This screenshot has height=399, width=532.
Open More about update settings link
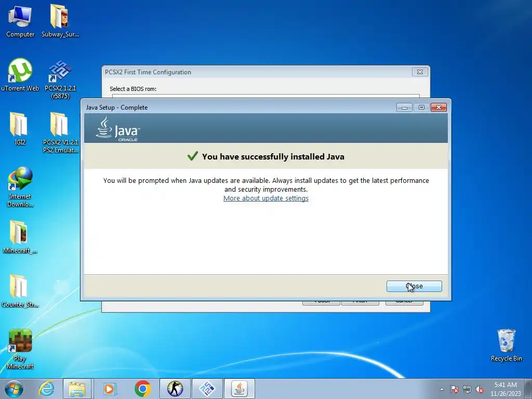tap(265, 198)
